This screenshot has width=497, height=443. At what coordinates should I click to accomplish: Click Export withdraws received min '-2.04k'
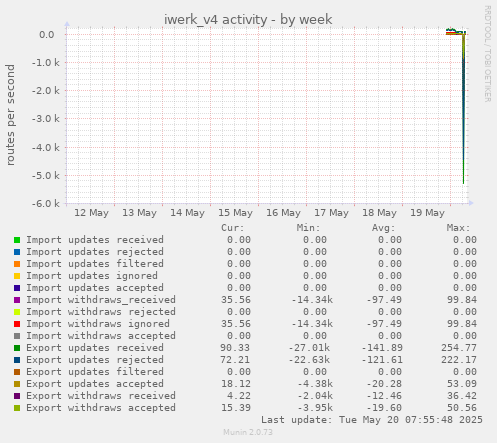[x=315, y=396]
